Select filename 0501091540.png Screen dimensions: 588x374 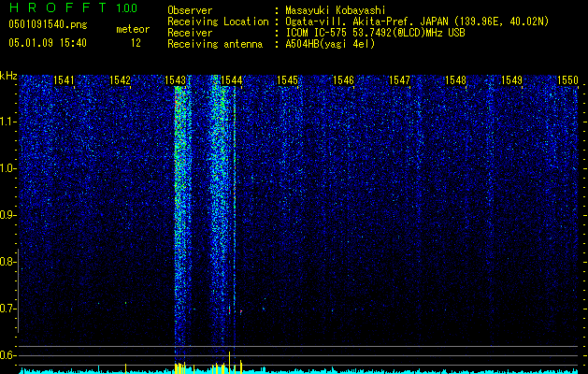pyautogui.click(x=48, y=24)
